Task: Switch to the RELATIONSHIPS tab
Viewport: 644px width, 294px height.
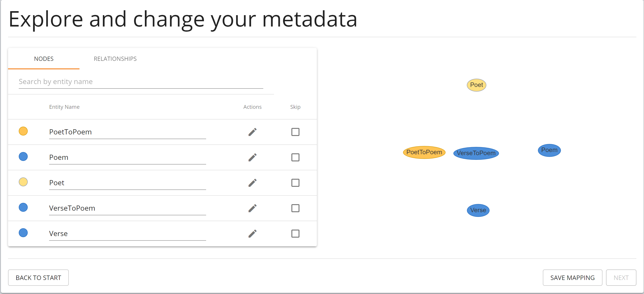Action: [115, 59]
